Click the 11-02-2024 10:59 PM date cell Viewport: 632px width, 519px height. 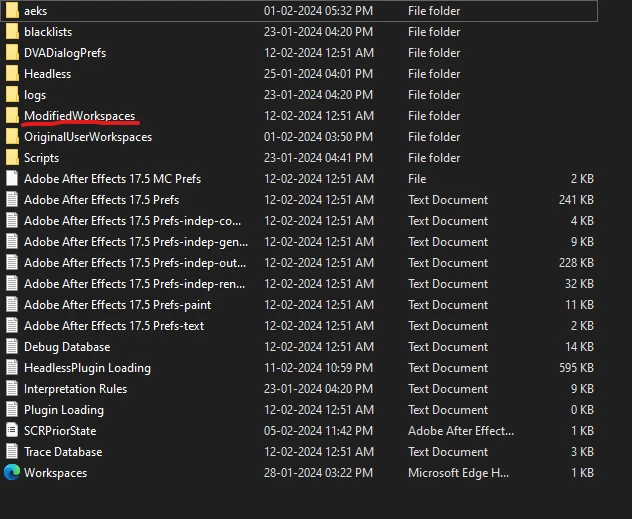click(318, 368)
